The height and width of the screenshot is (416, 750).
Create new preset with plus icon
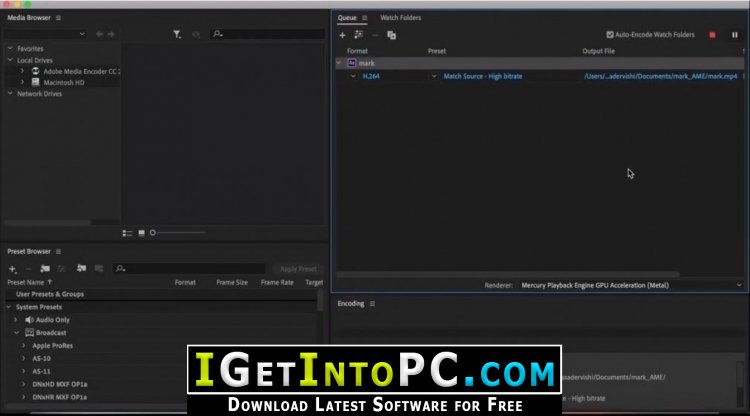tap(12, 269)
